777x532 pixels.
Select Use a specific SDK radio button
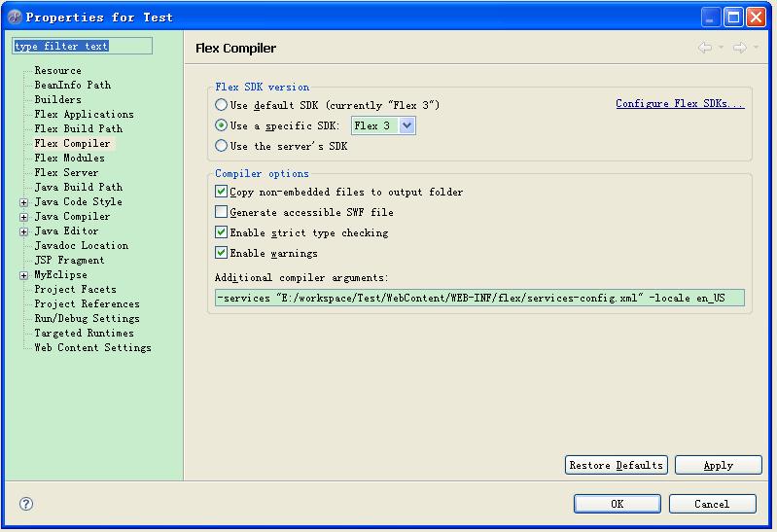pos(221,125)
